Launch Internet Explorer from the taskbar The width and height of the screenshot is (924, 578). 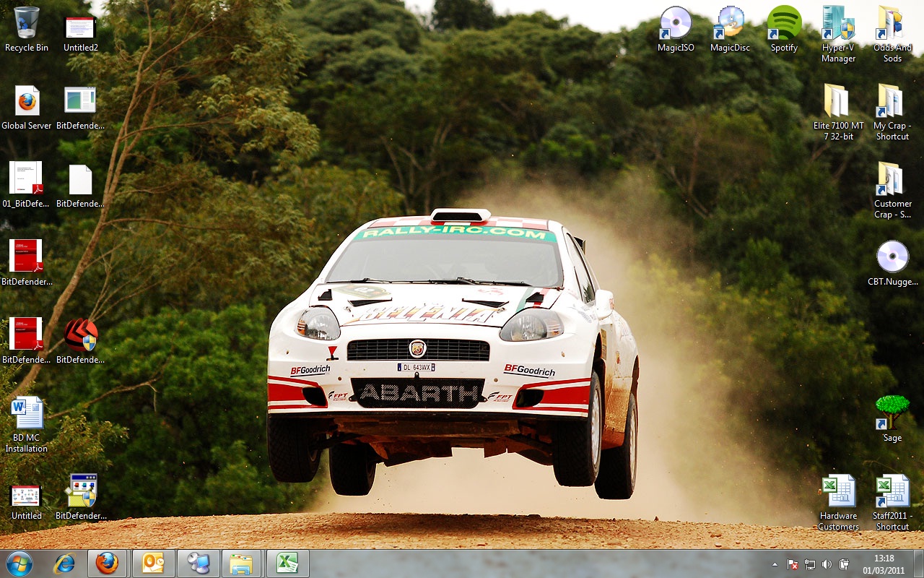(x=64, y=564)
